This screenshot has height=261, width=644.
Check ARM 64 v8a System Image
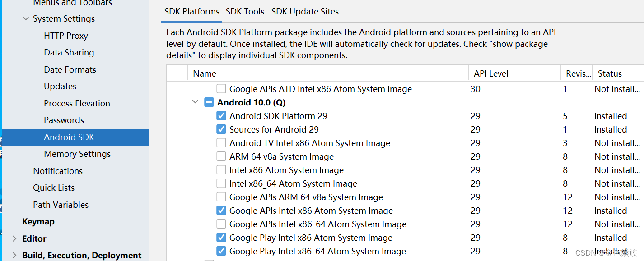click(x=221, y=156)
